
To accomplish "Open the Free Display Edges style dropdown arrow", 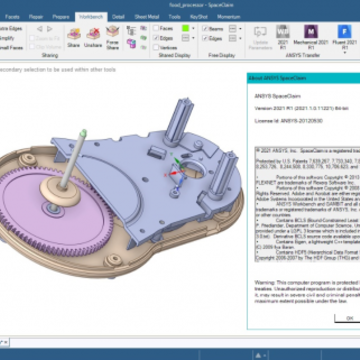I will point(240,38).
